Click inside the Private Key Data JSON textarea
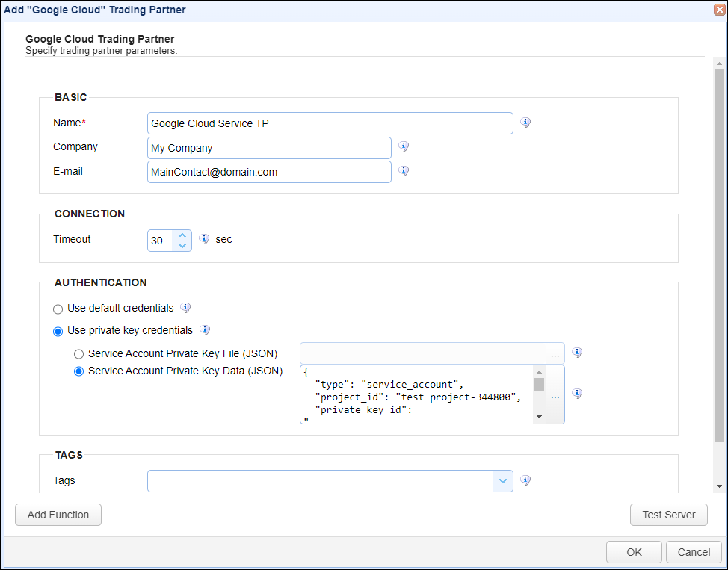The image size is (728, 570). [416, 394]
